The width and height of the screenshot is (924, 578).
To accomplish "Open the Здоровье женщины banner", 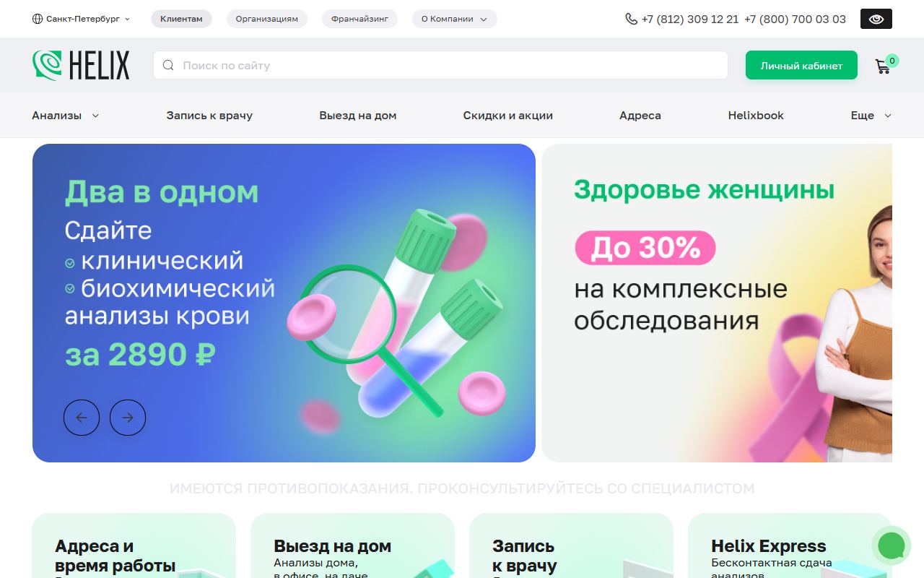I will tap(717, 303).
